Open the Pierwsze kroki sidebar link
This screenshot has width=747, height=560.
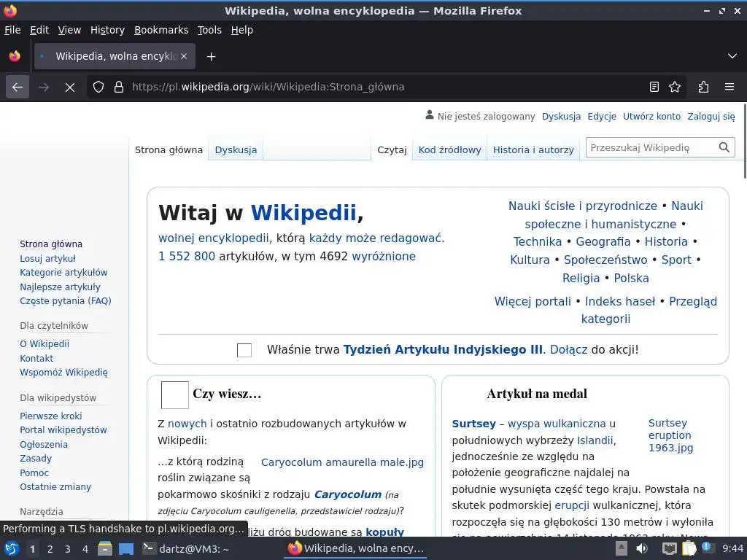click(x=50, y=416)
